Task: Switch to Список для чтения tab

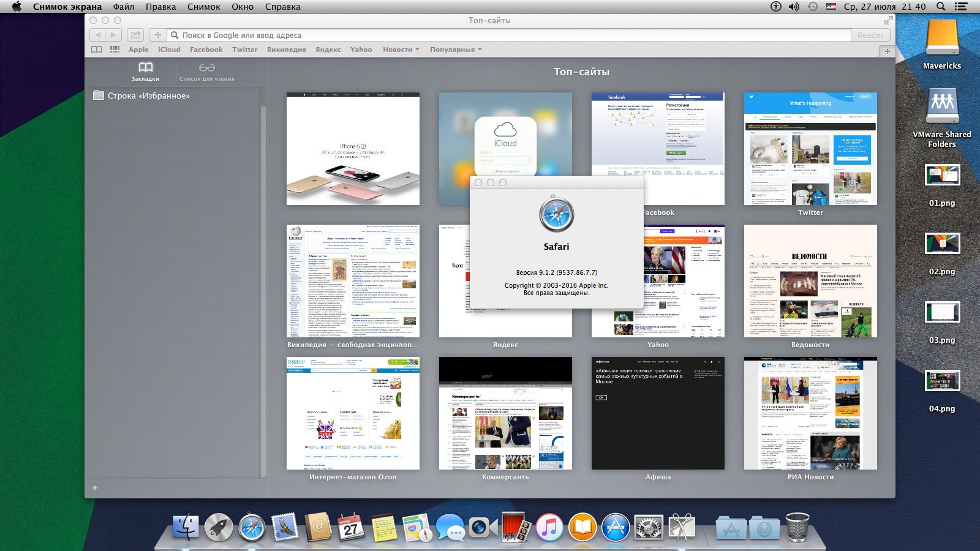Action: tap(206, 71)
